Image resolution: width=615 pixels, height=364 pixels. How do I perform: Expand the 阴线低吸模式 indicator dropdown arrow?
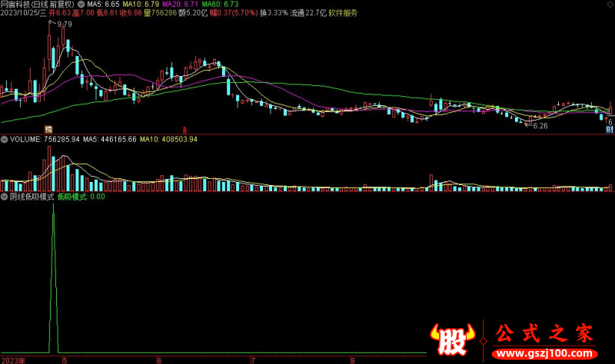tap(5, 197)
